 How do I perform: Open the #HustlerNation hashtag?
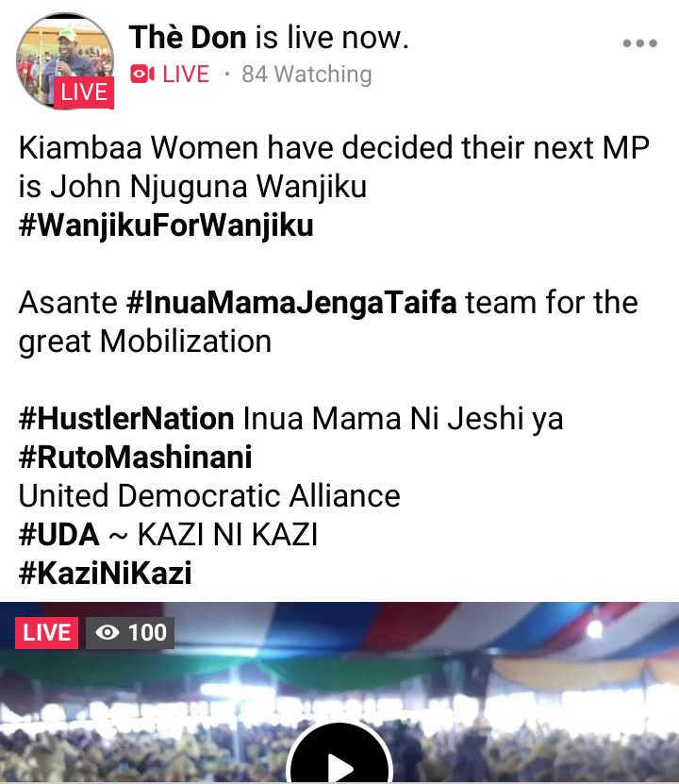pos(126,418)
